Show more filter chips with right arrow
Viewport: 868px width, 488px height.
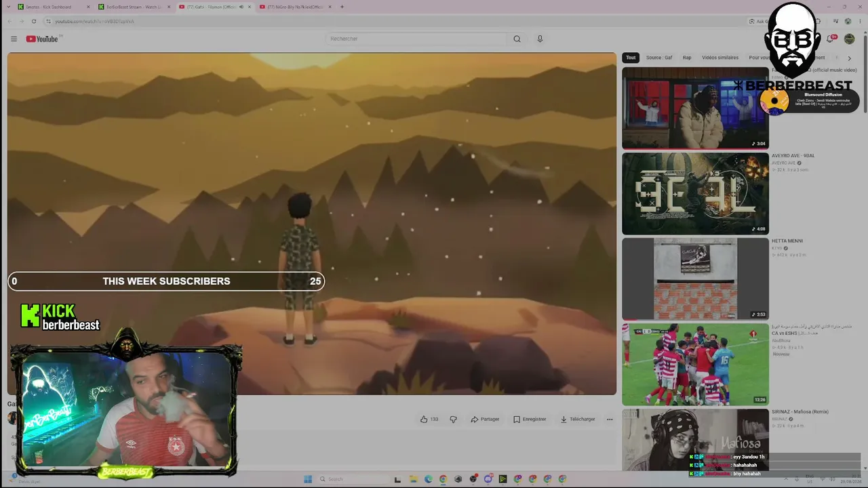coord(849,58)
